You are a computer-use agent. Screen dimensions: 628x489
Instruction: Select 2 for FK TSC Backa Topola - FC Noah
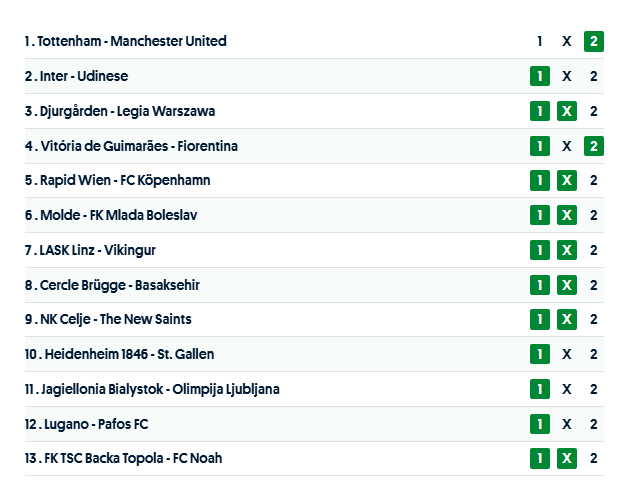594,458
